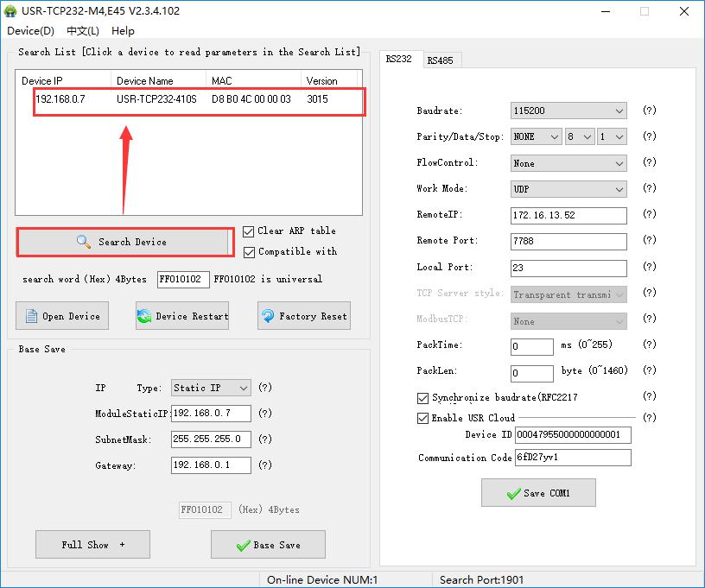The width and height of the screenshot is (705, 588).
Task: Click the help mark next to IP Type
Action: 265,388
